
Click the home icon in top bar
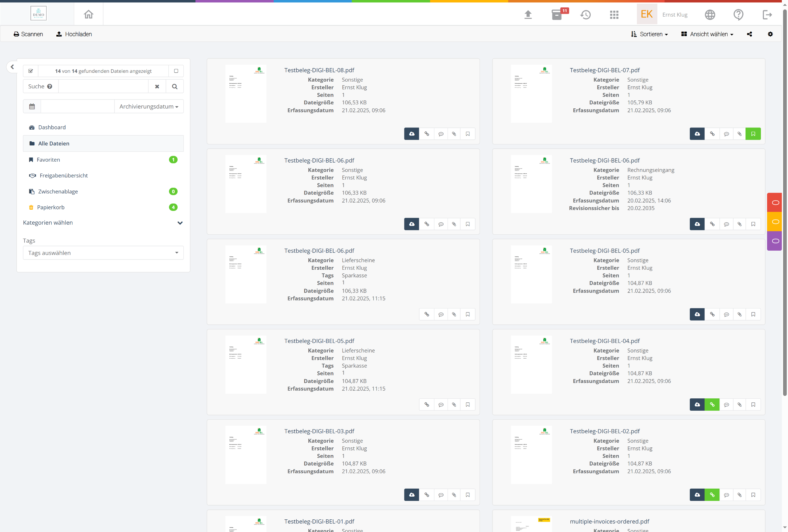(89, 14)
